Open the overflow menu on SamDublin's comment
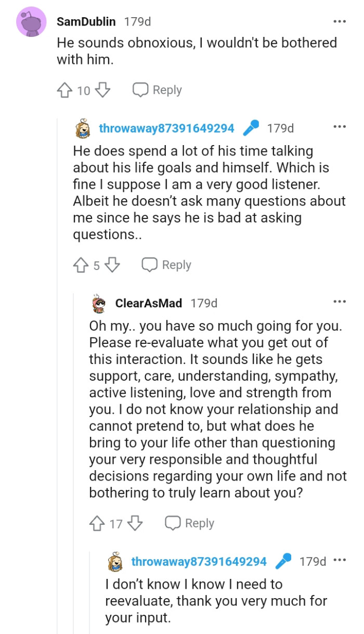 click(339, 21)
